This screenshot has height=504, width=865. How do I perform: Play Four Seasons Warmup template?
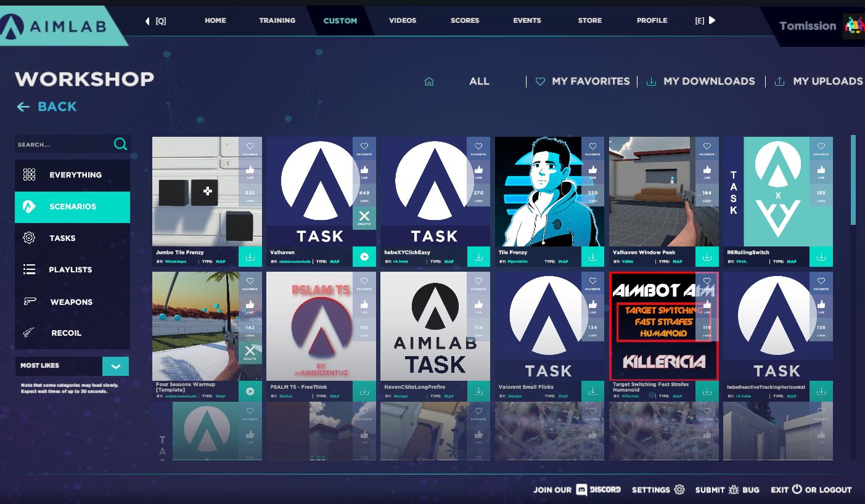(x=250, y=391)
